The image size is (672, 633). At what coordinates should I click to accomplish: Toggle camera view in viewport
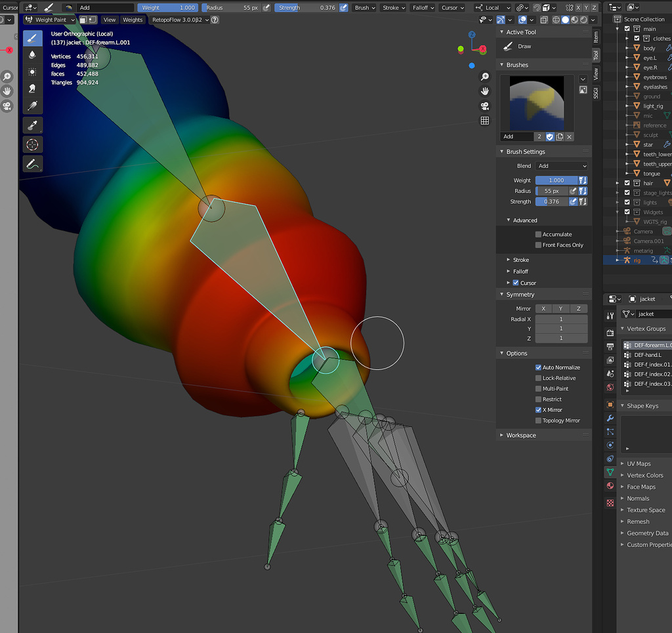(485, 106)
